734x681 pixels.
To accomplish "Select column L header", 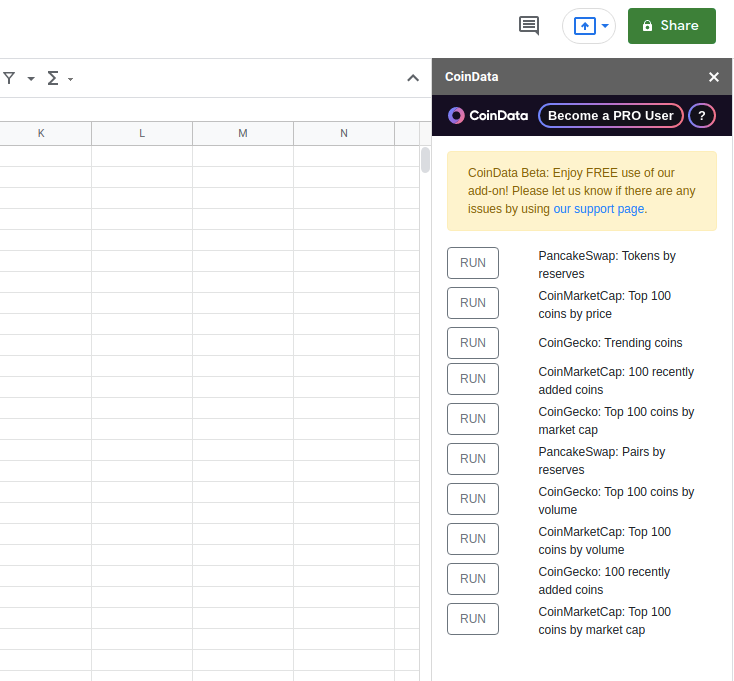I will [x=142, y=133].
